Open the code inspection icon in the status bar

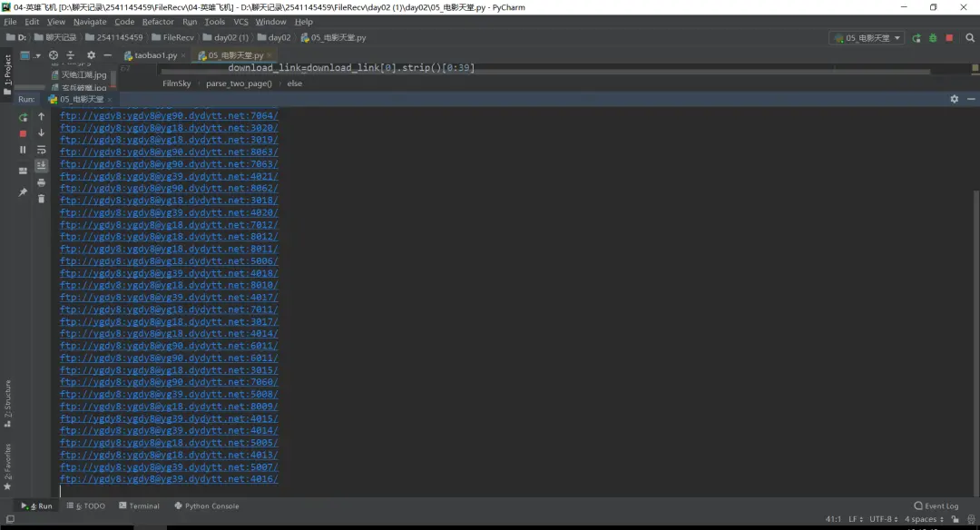click(971, 519)
